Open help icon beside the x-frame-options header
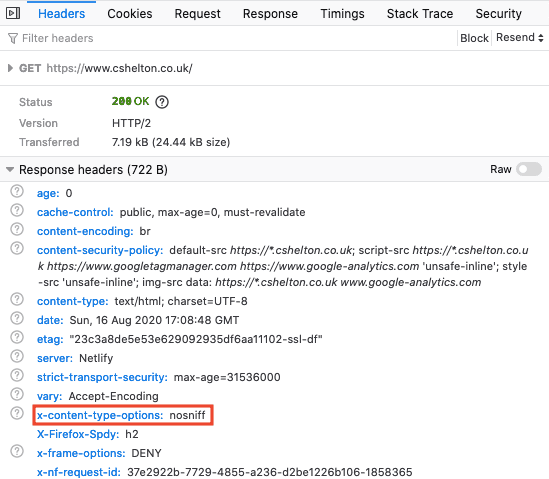The image size is (549, 479). click(17, 451)
